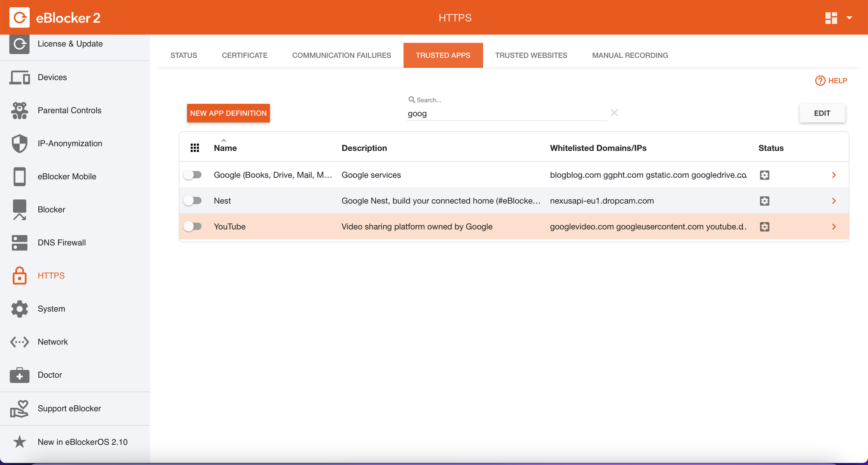This screenshot has width=868, height=465.
Task: Select the IP-Anonymization shield icon
Action: point(19,144)
